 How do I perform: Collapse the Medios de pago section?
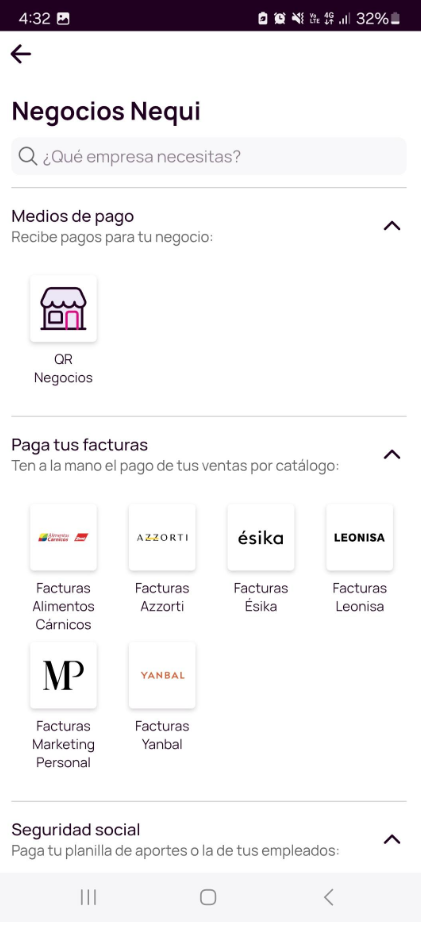392,226
